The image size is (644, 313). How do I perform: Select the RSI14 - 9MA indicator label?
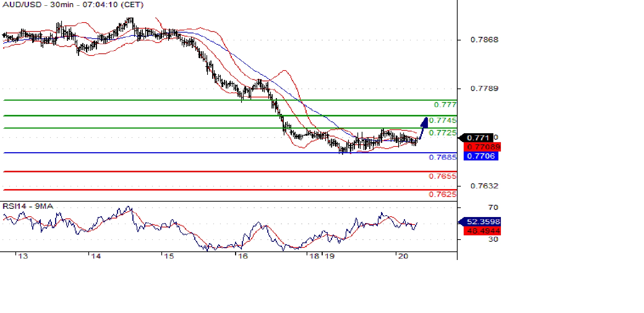28,206
